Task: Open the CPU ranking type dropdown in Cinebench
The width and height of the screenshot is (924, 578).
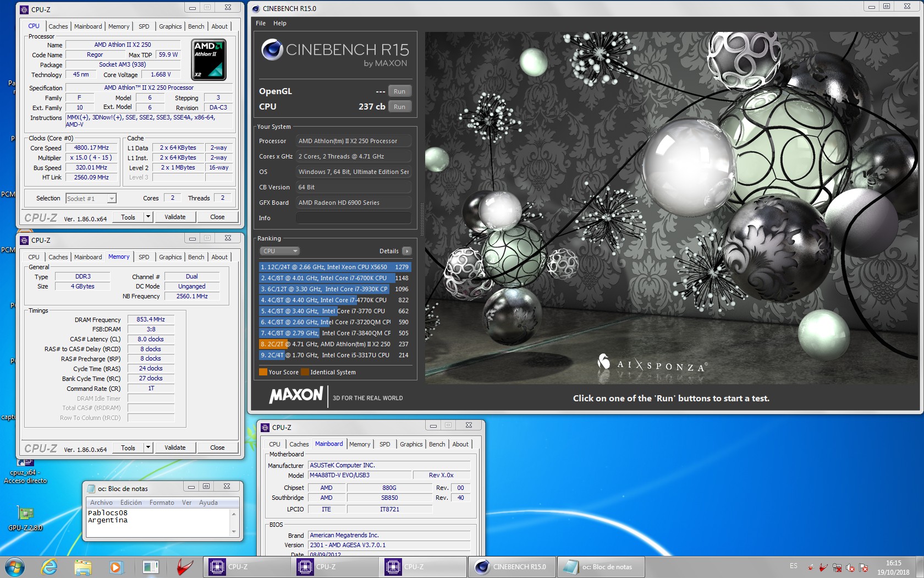Action: coord(279,251)
